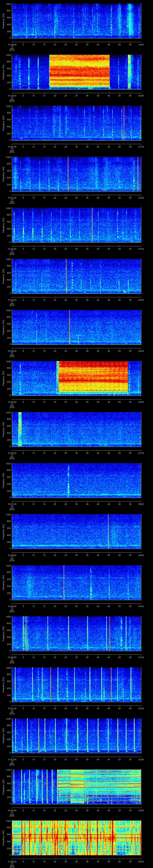
Task: Click Frequency (Hz) axis title of 10:34:00 panel
Action: point(3,838)
